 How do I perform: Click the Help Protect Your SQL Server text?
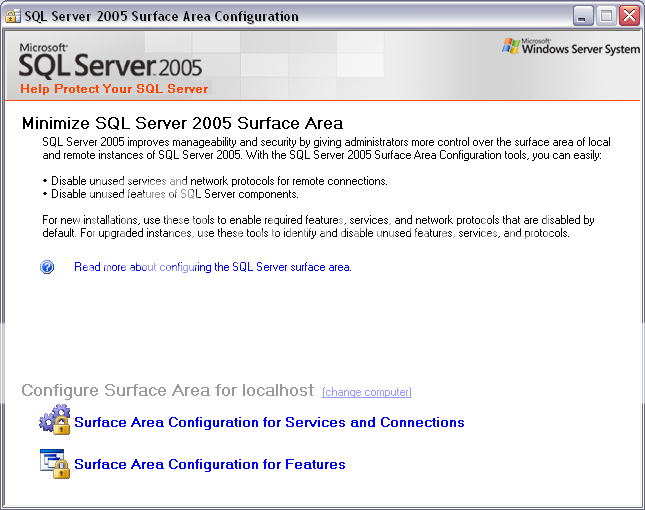click(x=114, y=89)
